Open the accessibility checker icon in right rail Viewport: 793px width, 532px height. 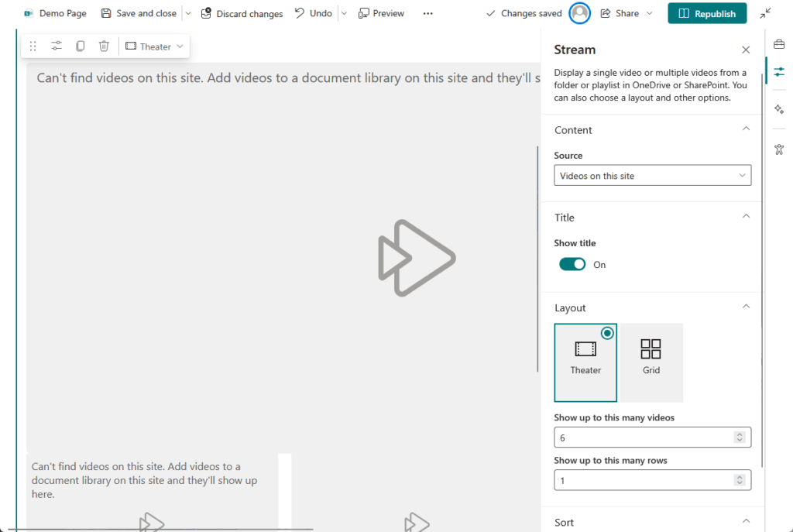coord(779,149)
